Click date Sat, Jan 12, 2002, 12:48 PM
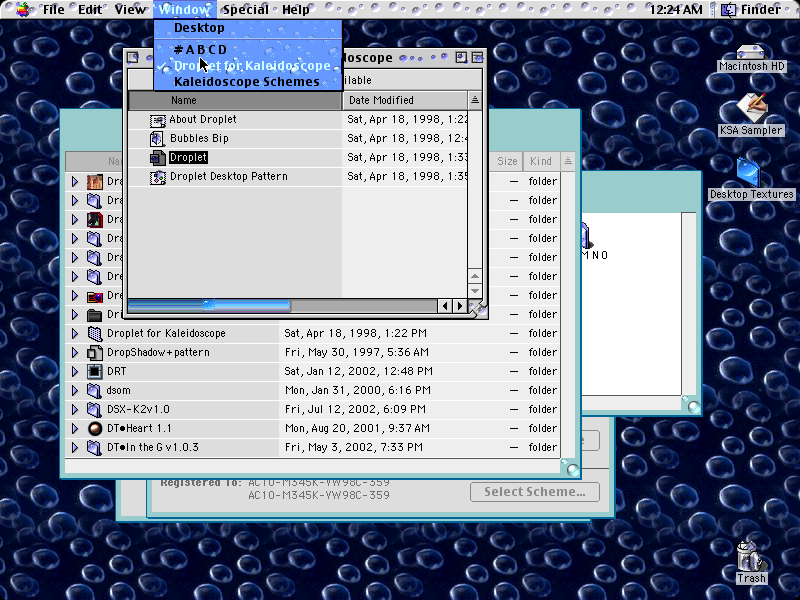Image resolution: width=800 pixels, height=600 pixels. pyautogui.click(x=359, y=371)
